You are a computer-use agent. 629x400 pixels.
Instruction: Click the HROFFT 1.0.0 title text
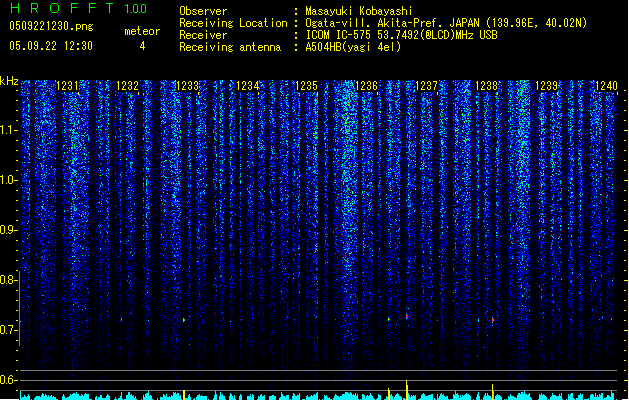click(79, 8)
